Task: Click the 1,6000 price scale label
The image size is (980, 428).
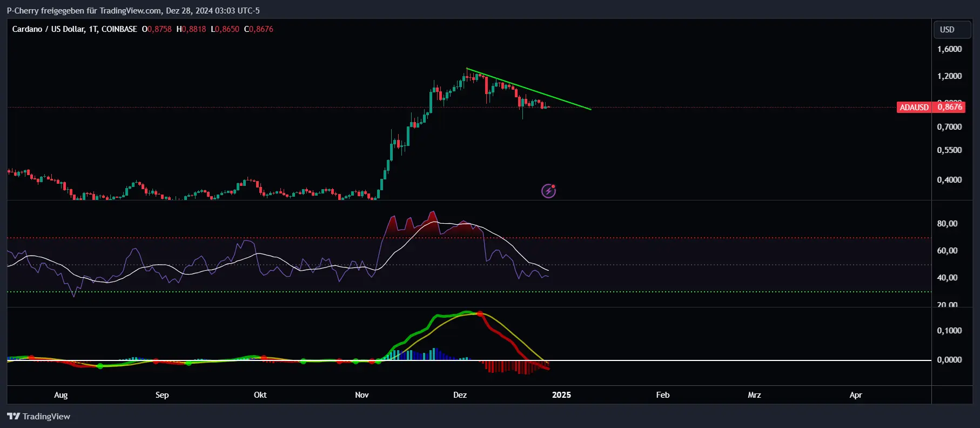Action: point(949,49)
